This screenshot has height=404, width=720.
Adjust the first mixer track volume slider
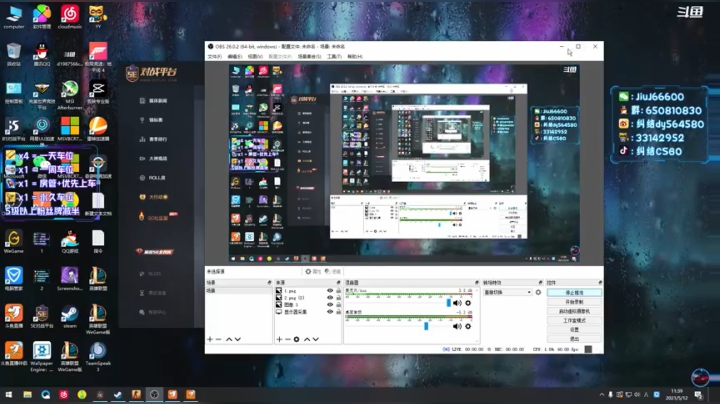(x=449, y=303)
